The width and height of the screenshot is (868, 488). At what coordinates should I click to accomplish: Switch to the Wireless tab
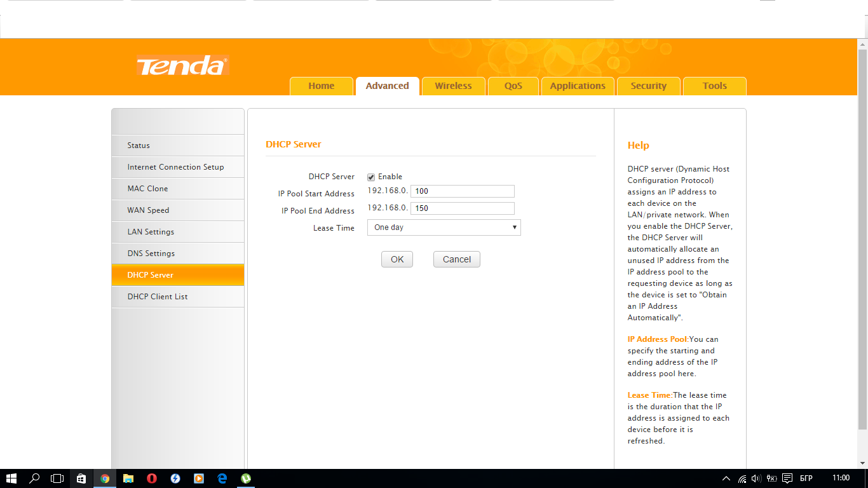[x=453, y=86]
